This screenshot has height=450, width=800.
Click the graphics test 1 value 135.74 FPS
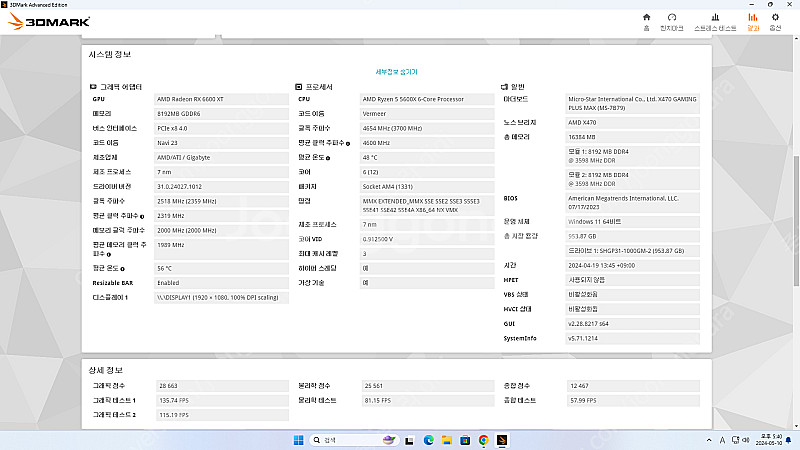click(x=222, y=401)
